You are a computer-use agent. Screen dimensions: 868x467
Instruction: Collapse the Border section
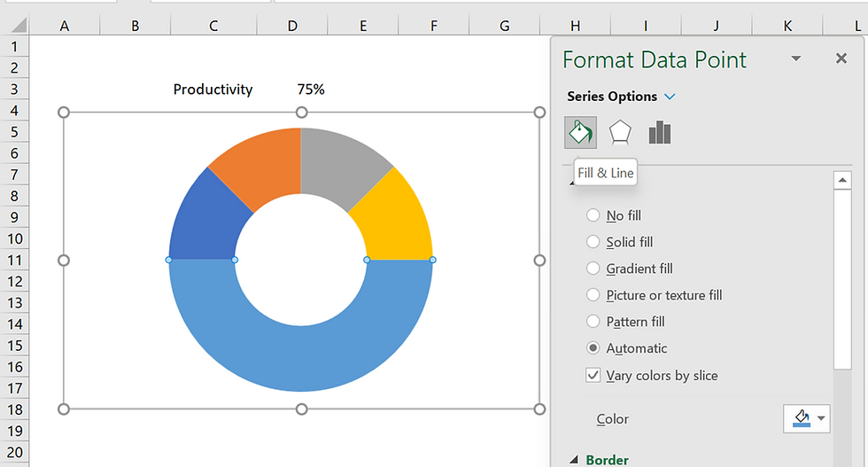click(574, 460)
